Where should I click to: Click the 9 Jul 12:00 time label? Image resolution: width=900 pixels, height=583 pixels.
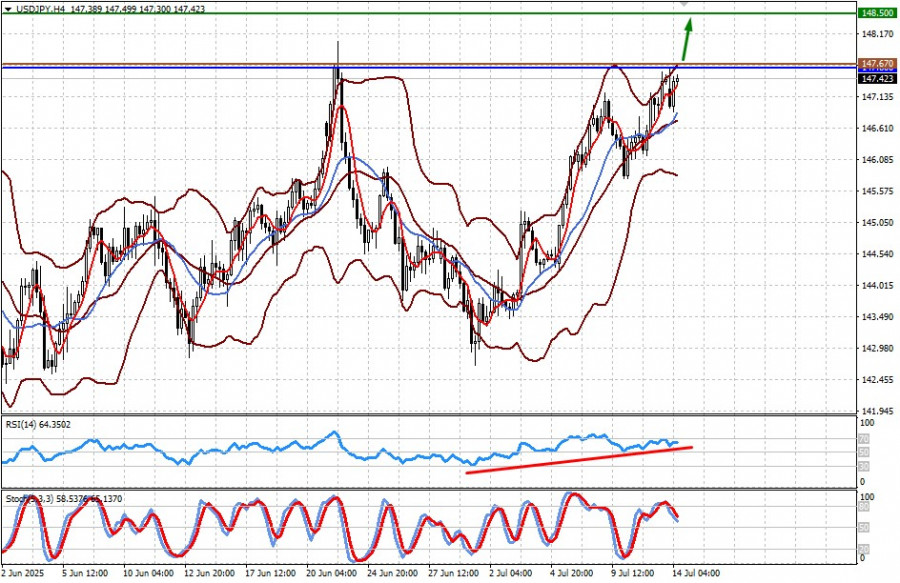pos(633,573)
